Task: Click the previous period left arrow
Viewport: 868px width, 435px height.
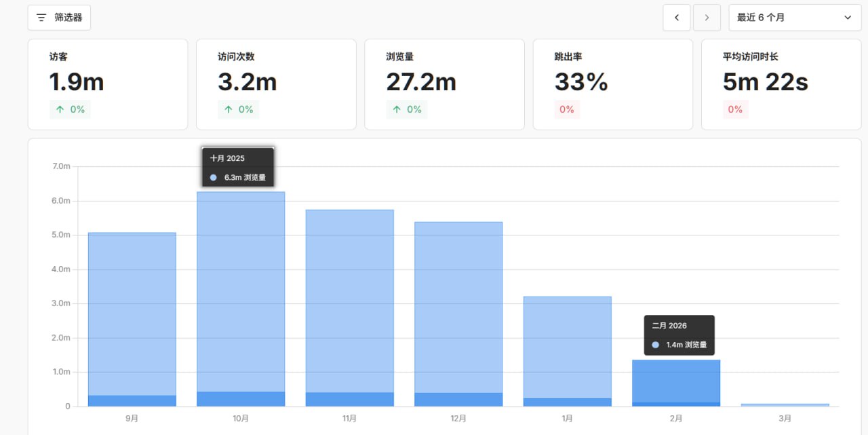Action: pyautogui.click(x=676, y=18)
